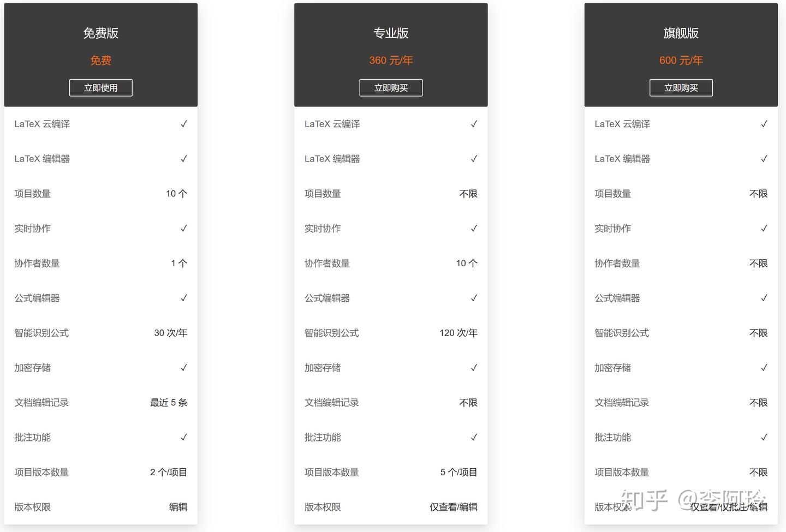The height and width of the screenshot is (532, 786).
Task: Click the 360 元/年 price label
Action: point(391,60)
